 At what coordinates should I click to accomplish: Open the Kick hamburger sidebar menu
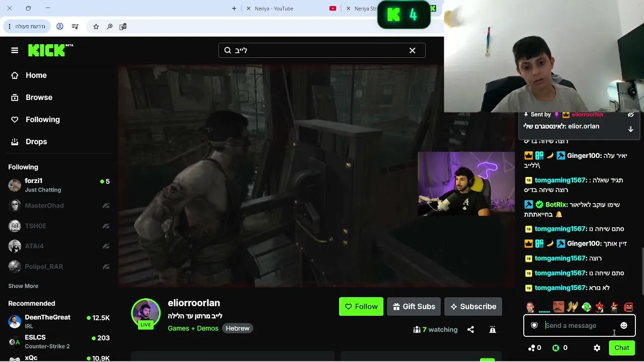point(15,50)
